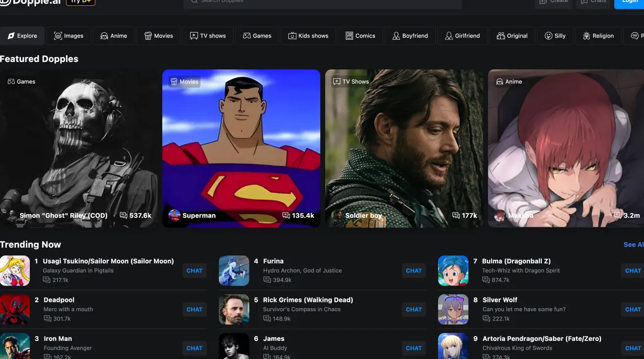This screenshot has width=644, height=359.
Task: Click the Boyfriend person icon
Action: point(396,36)
